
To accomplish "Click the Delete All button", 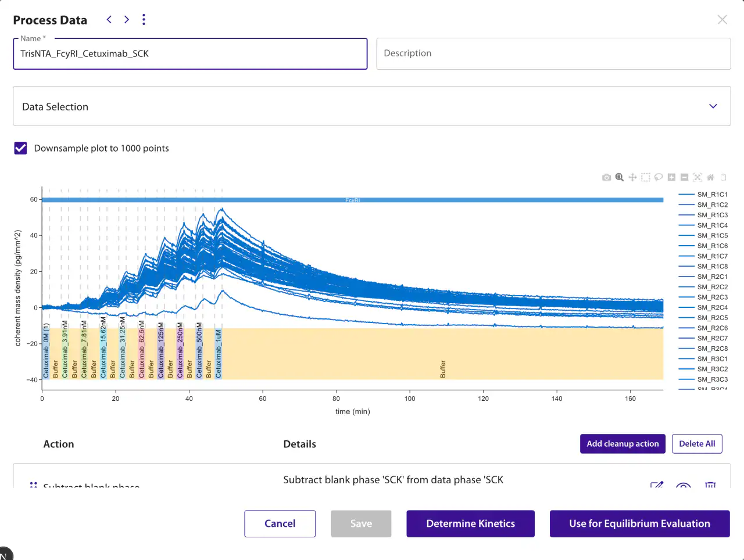I will [697, 444].
